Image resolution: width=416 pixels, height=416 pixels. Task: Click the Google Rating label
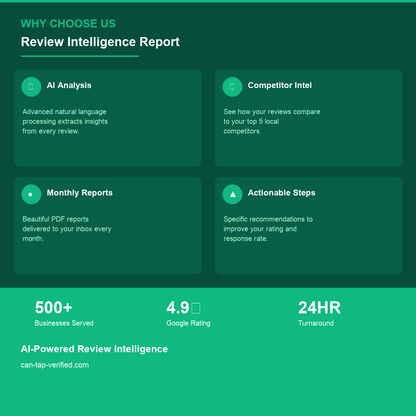pyautogui.click(x=188, y=323)
